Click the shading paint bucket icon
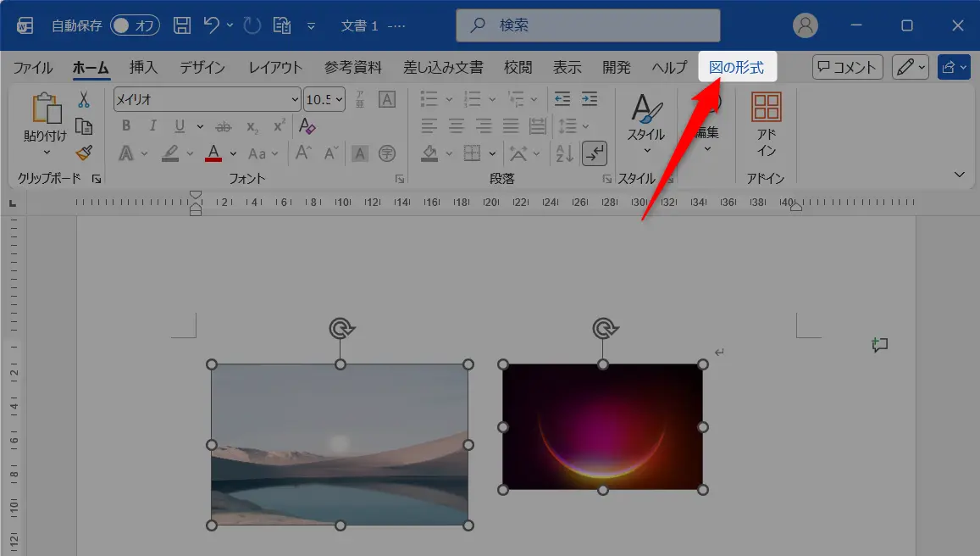Viewport: 980px width, 556px height. pyautogui.click(x=429, y=153)
